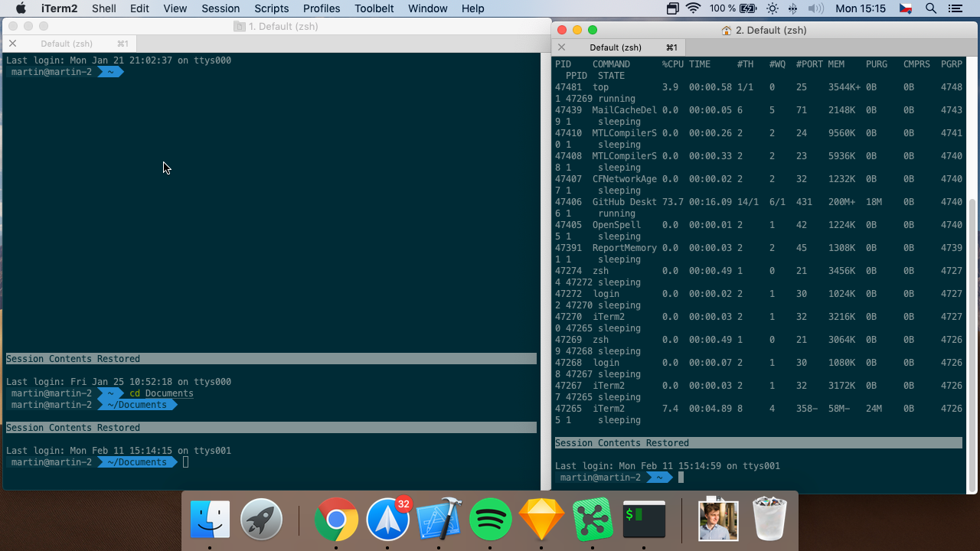The image size is (980, 551).
Task: Open Finder from the dock
Action: pyautogui.click(x=210, y=520)
